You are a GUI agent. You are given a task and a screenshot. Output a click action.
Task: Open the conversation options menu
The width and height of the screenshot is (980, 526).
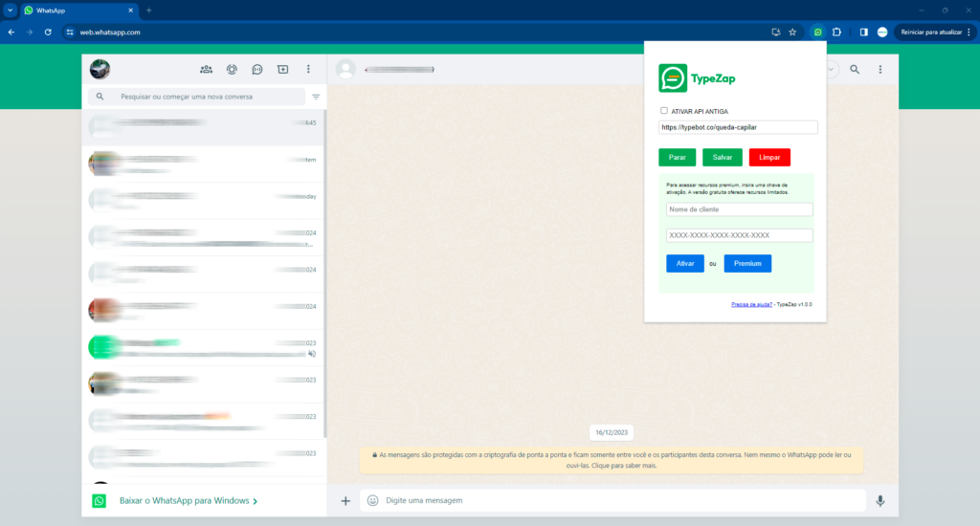coord(880,70)
